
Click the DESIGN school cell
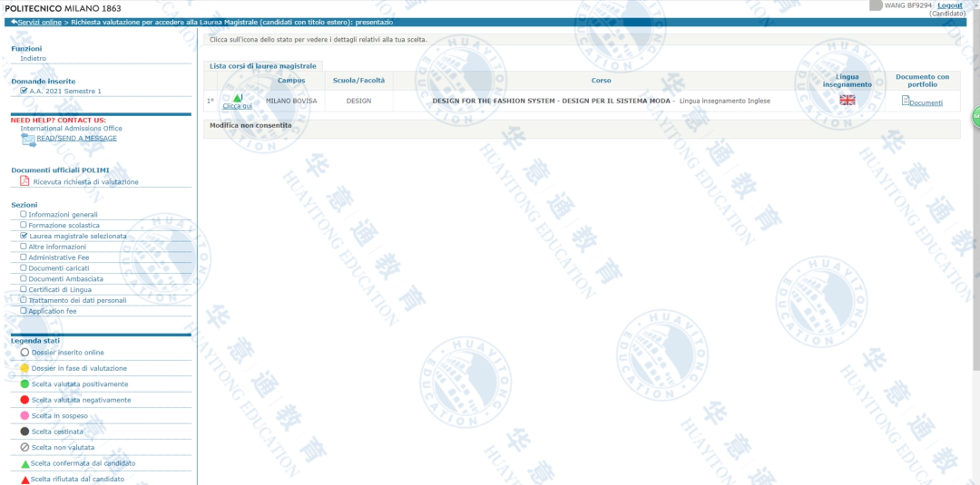358,101
